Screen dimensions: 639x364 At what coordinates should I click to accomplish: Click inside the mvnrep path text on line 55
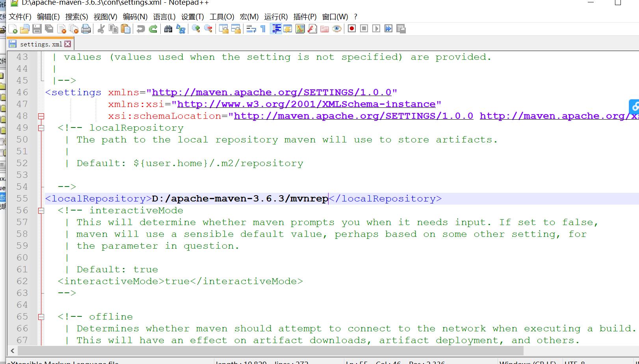click(310, 199)
